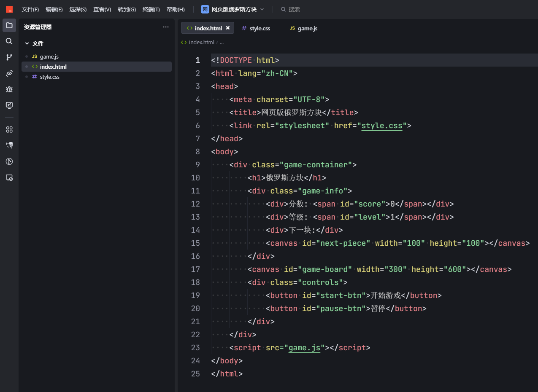Close the index.html tab
This screenshot has height=392, width=538.
(x=228, y=28)
